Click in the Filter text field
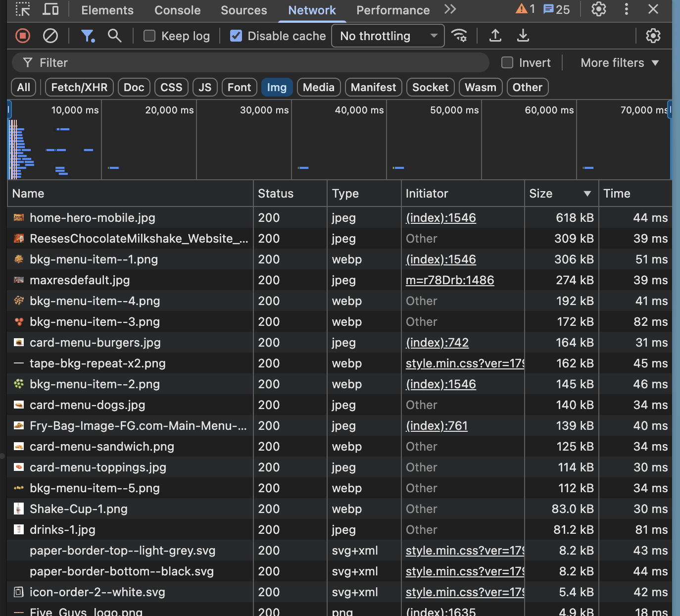Image resolution: width=680 pixels, height=616 pixels. pyautogui.click(x=250, y=62)
